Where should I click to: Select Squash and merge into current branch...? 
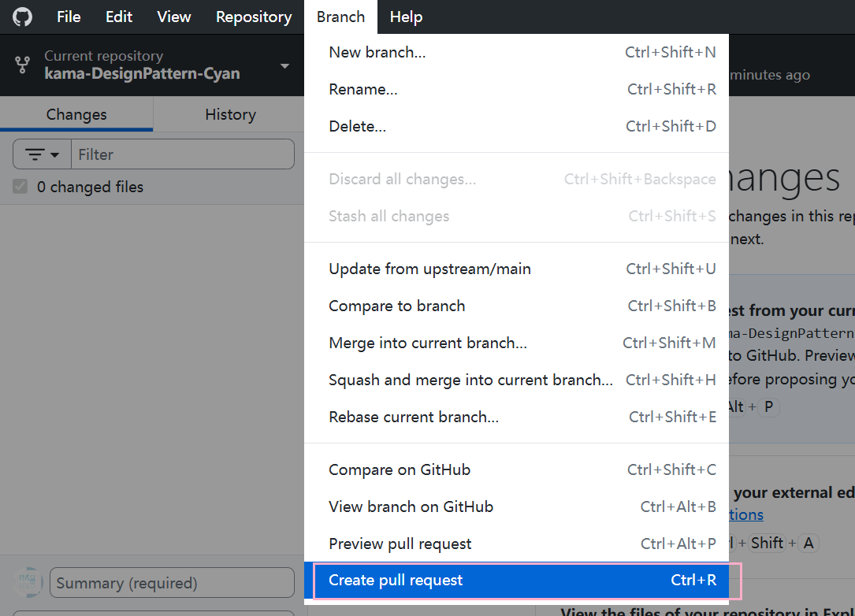click(x=516, y=380)
